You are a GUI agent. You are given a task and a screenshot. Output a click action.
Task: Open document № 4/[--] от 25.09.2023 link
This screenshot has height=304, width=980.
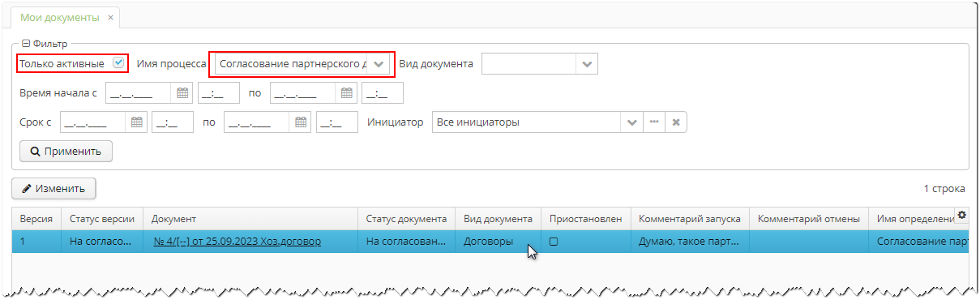(238, 242)
